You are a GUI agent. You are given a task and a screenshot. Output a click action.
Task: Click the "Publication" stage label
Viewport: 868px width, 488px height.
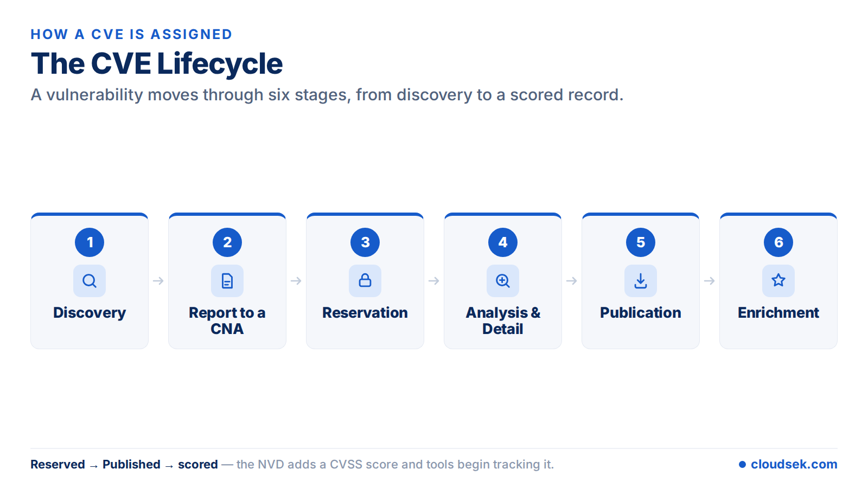[x=641, y=313]
